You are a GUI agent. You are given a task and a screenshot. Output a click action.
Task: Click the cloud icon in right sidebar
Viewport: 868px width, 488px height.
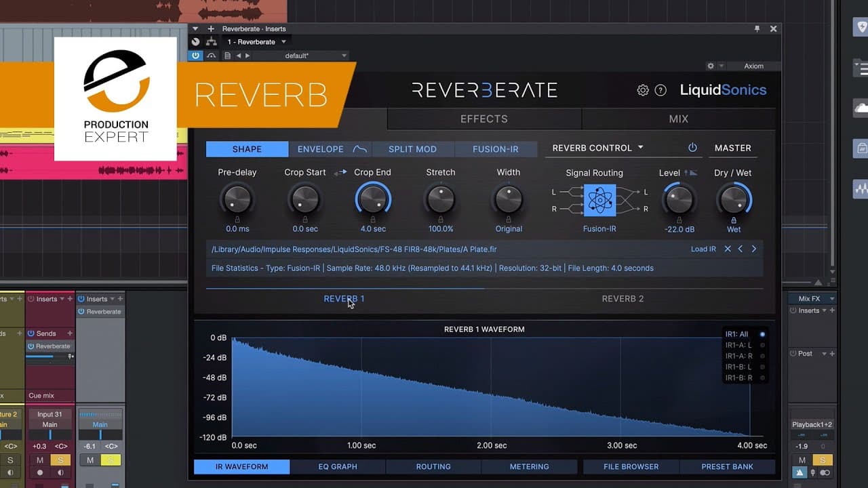point(861,108)
